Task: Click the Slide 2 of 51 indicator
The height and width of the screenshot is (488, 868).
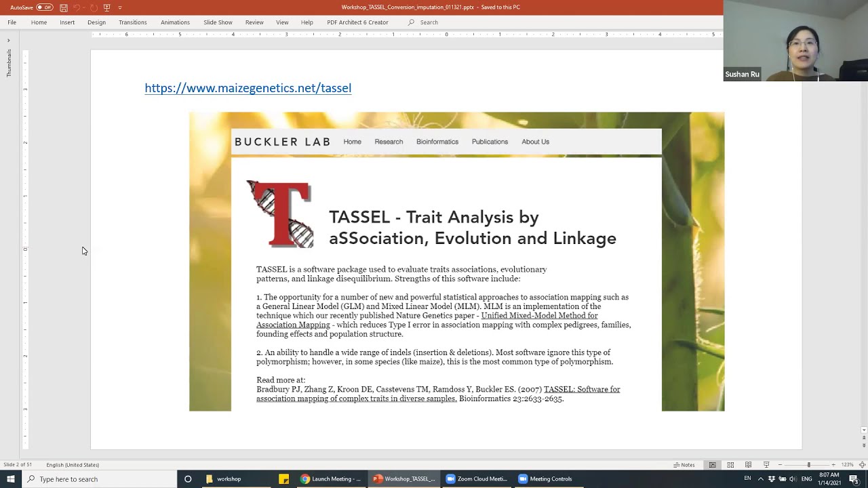Action: point(18,465)
